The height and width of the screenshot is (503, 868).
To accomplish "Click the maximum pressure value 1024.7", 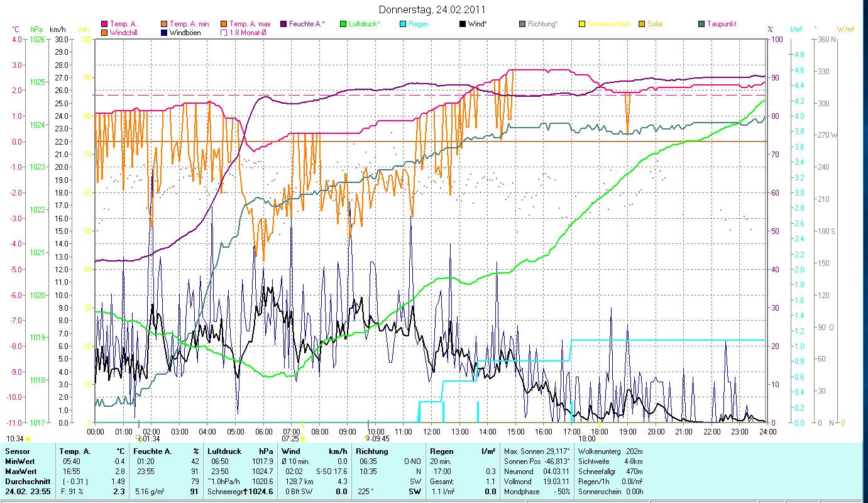I will pos(261,471).
